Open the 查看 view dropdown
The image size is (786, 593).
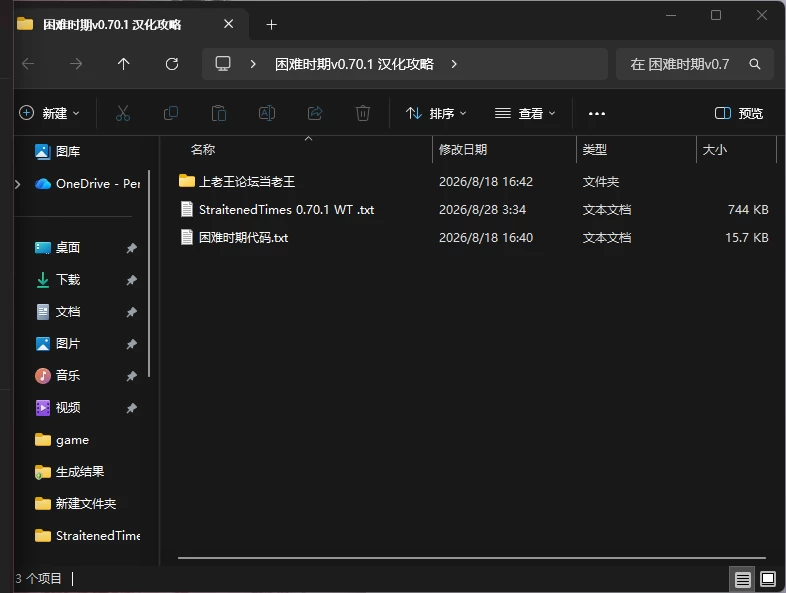(x=525, y=113)
